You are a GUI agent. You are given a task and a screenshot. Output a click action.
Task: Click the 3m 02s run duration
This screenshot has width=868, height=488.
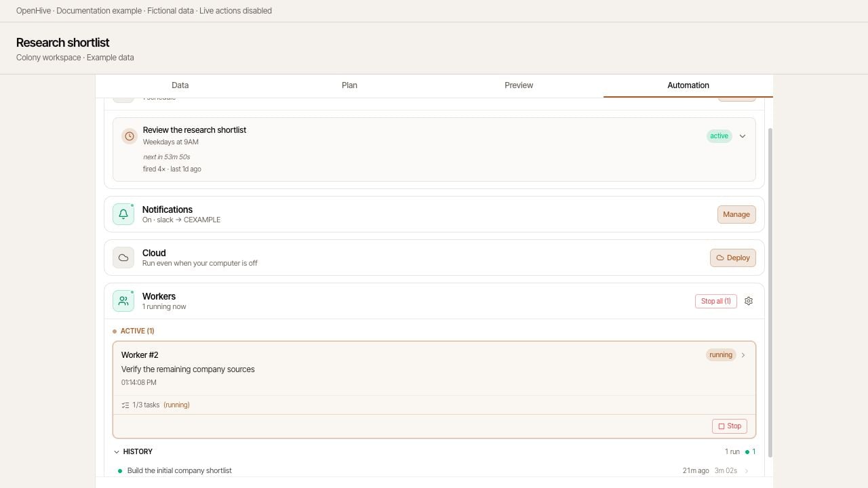pyautogui.click(x=726, y=471)
